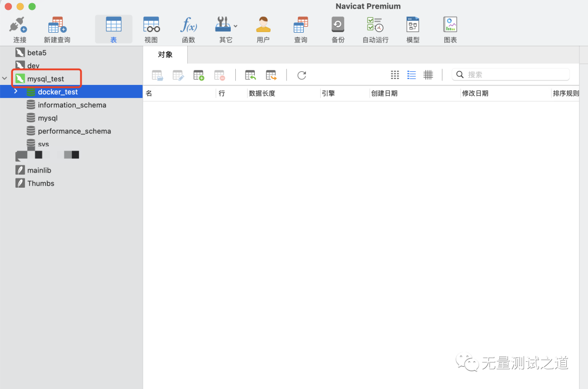
Task: Switch to list view
Action: point(412,75)
